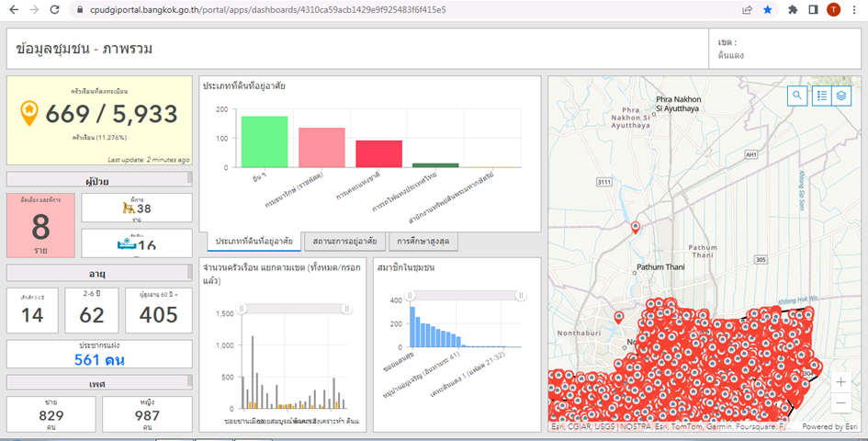Click the browser reload button
The height and width of the screenshot is (441, 868).
[x=54, y=9]
